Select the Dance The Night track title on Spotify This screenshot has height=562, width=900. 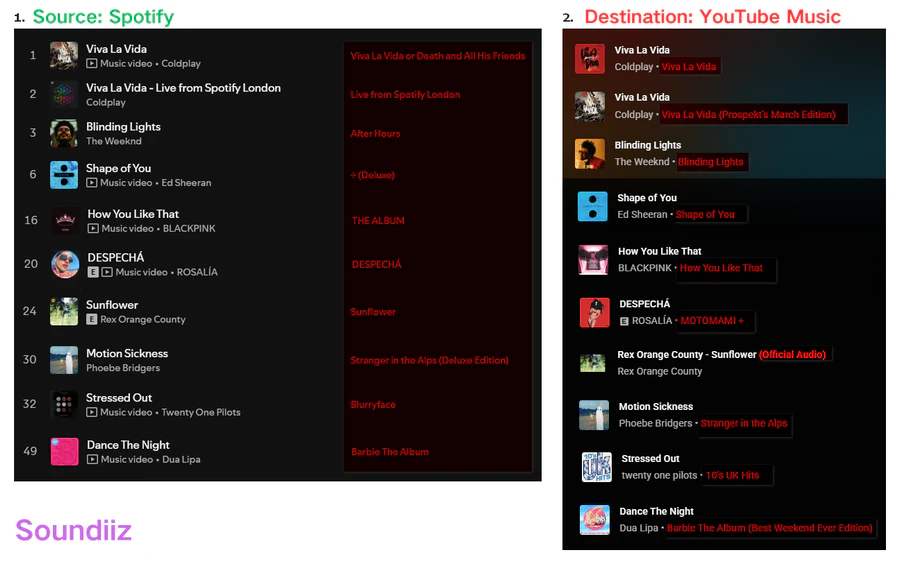[128, 445]
